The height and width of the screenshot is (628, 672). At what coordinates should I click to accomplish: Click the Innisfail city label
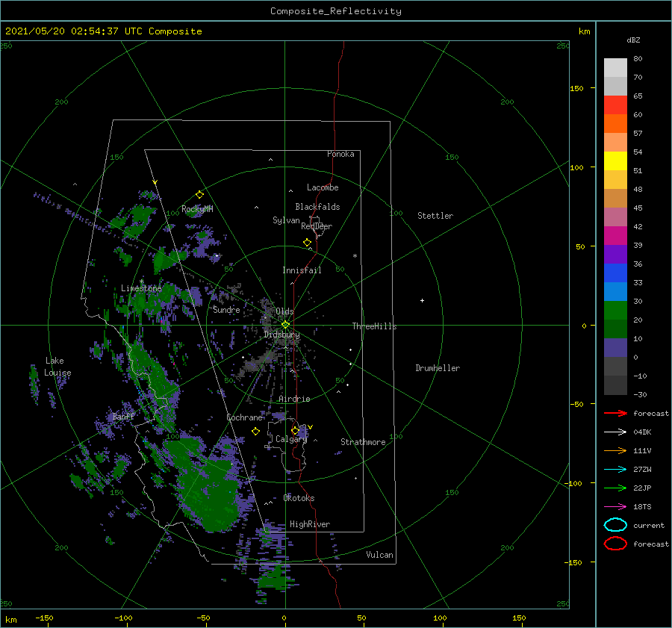tap(302, 270)
